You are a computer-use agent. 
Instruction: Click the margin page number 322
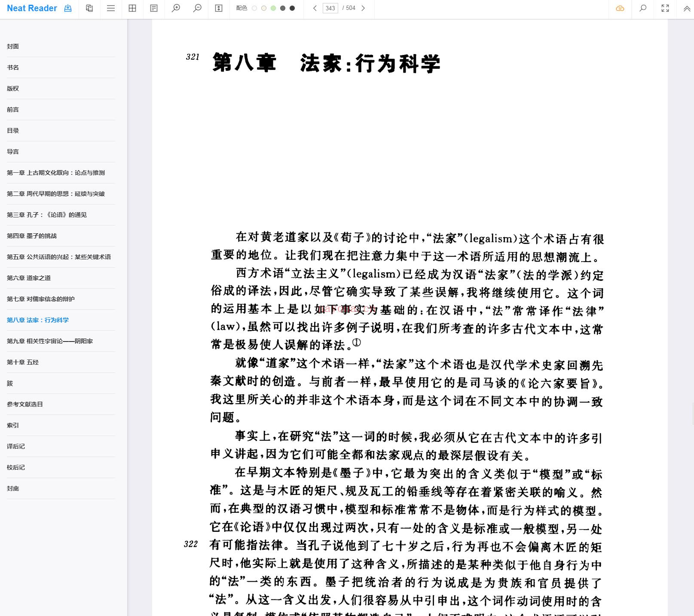point(191,544)
